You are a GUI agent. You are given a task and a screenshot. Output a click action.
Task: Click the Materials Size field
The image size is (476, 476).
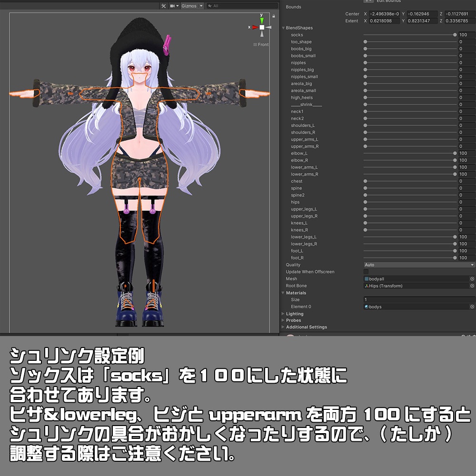point(419,299)
